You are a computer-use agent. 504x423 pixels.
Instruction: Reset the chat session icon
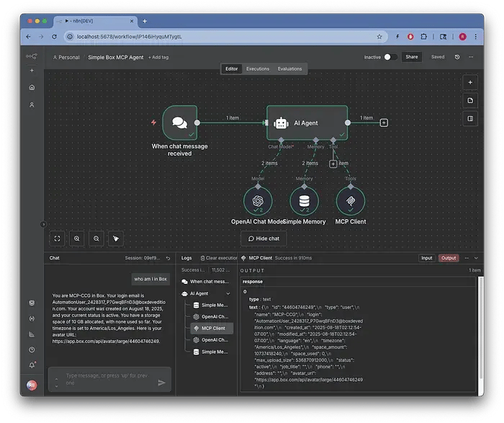[168, 258]
